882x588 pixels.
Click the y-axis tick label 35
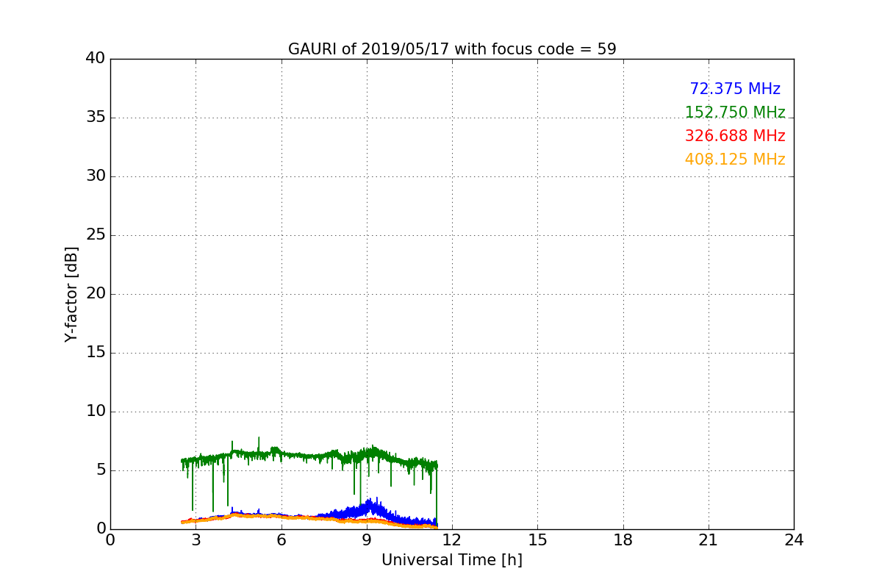[96, 118]
